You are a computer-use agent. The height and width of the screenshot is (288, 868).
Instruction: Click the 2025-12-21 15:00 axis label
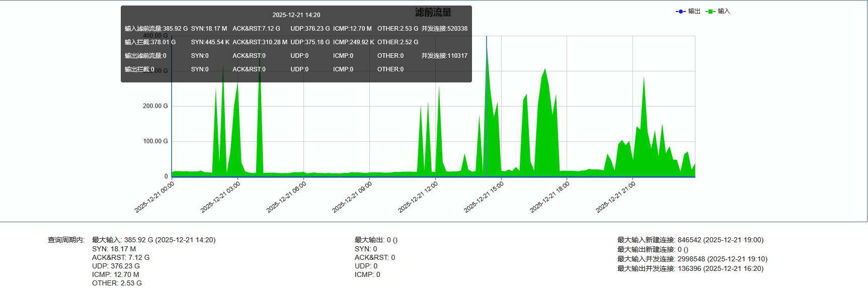pos(484,197)
